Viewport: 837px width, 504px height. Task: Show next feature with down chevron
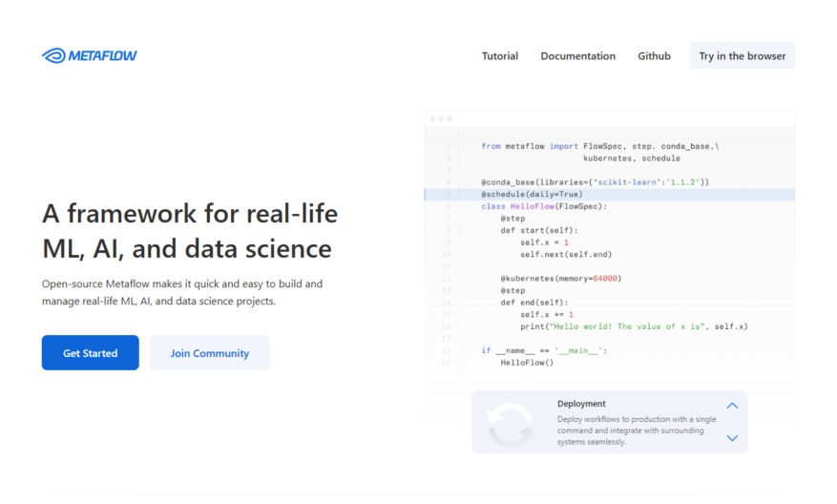(732, 438)
